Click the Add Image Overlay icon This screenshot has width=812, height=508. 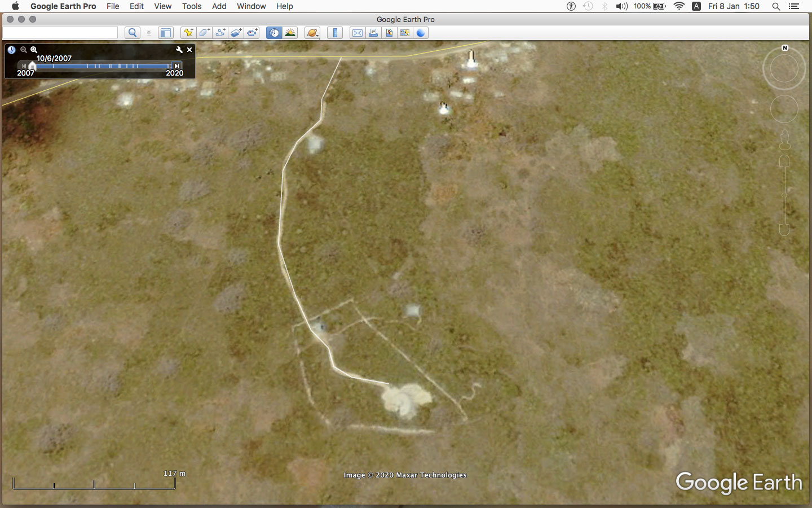[x=236, y=33]
